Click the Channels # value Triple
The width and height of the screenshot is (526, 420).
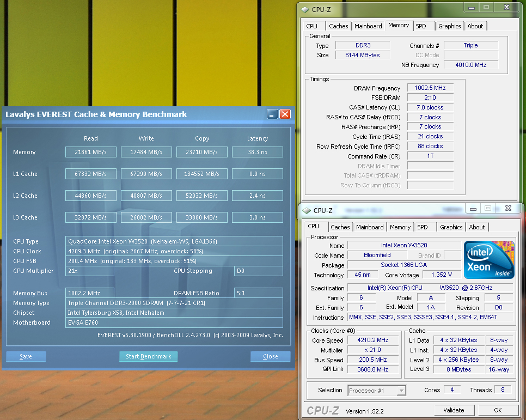point(471,45)
